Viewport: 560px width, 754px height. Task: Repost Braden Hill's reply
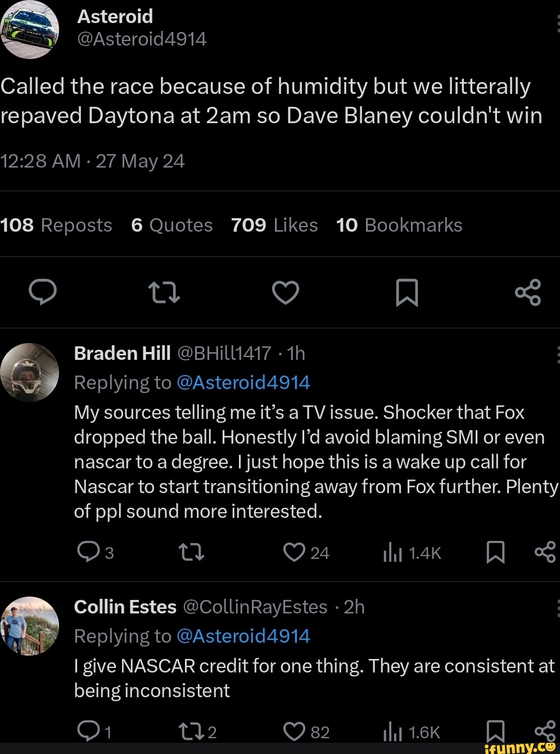(191, 553)
